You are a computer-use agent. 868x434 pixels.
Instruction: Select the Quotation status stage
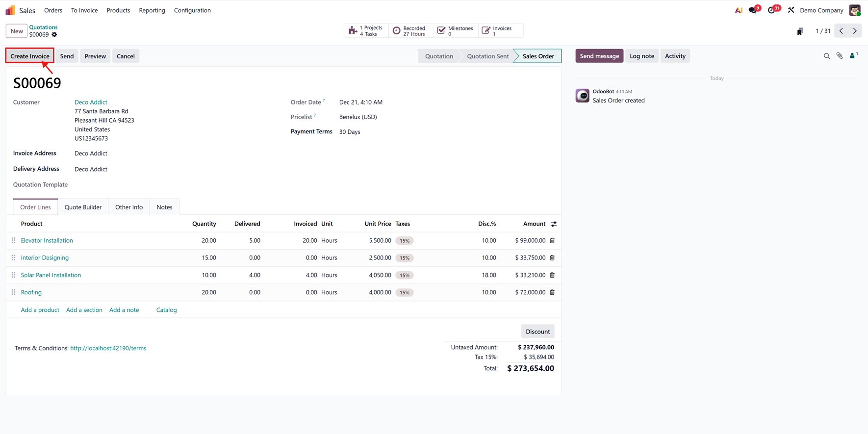click(x=439, y=56)
